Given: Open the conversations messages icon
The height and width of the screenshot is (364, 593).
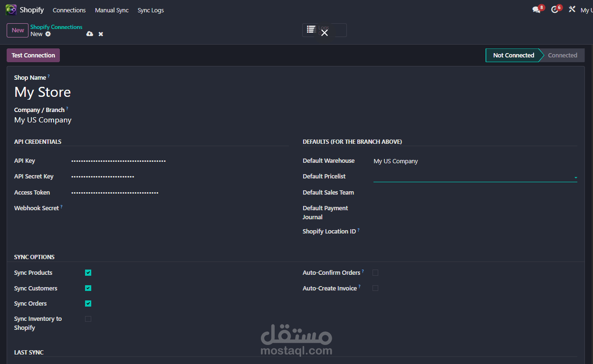Looking at the screenshot, I should (x=536, y=10).
